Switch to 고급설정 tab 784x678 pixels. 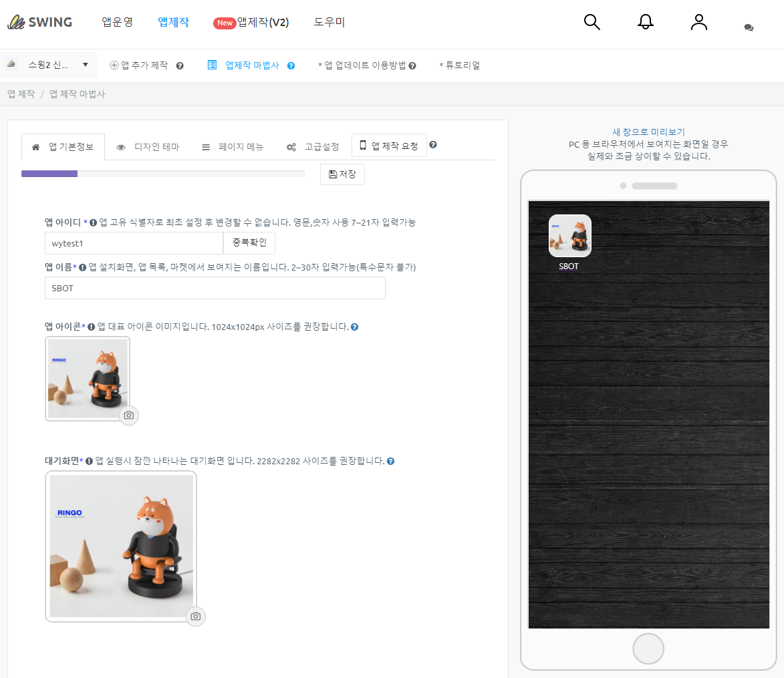313,147
